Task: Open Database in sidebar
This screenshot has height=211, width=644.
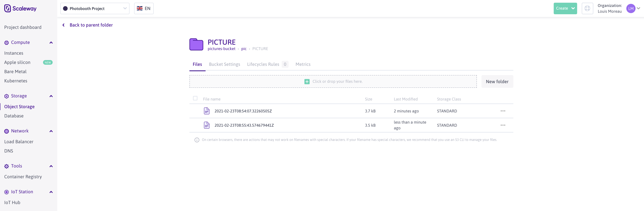Action: (14, 116)
